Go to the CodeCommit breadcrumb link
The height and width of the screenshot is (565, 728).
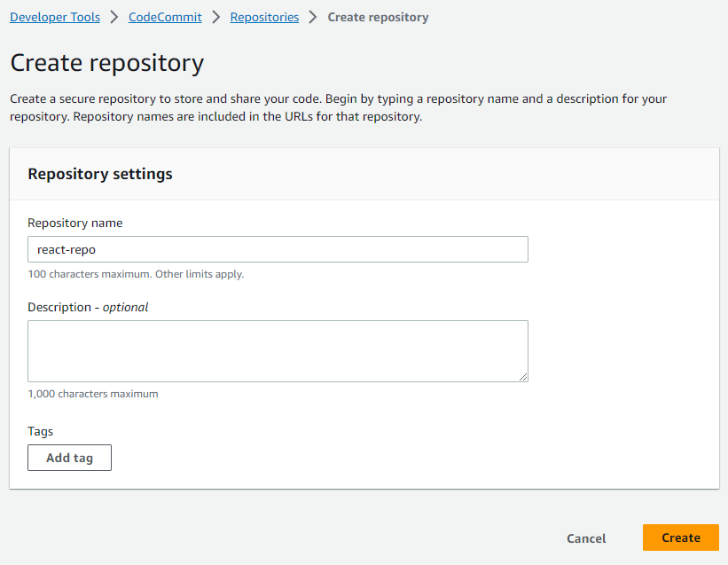[x=165, y=17]
